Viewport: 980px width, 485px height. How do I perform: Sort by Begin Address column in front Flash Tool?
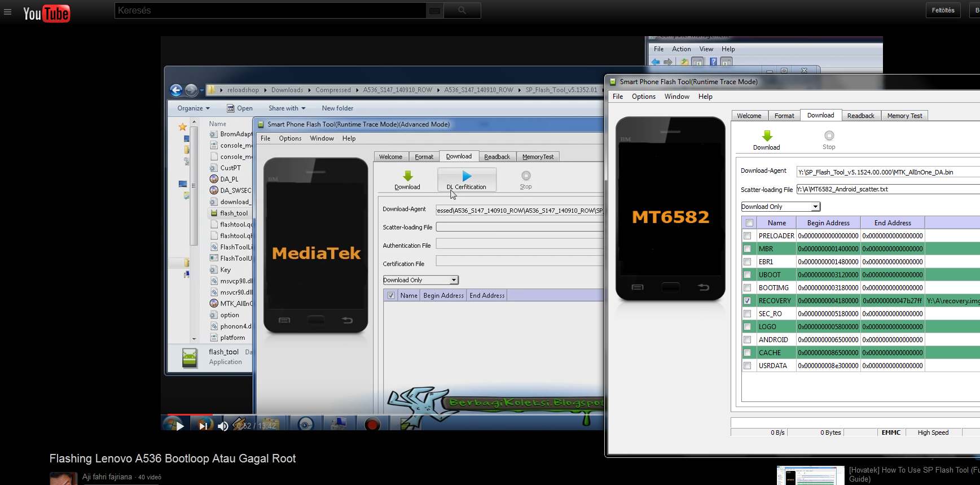click(x=828, y=222)
